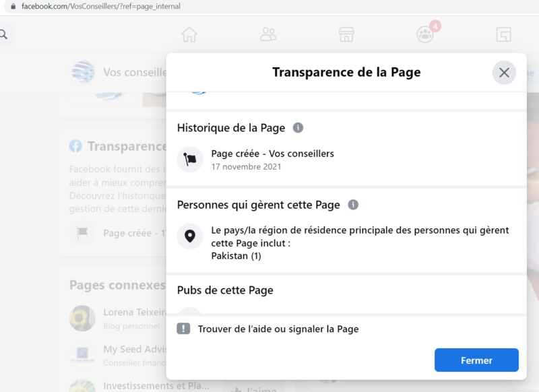This screenshot has width=539, height=392.
Task: Click the padlock icon in the address bar
Action: click(x=13, y=6)
